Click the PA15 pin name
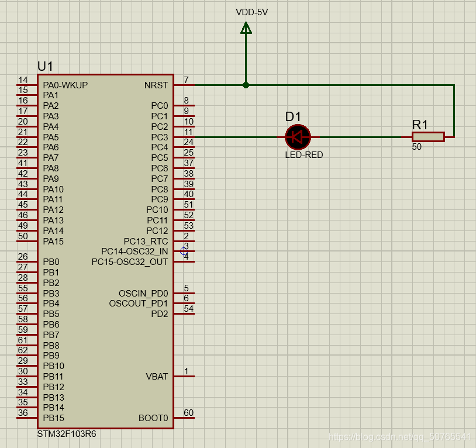The image size is (476, 448). [53, 242]
